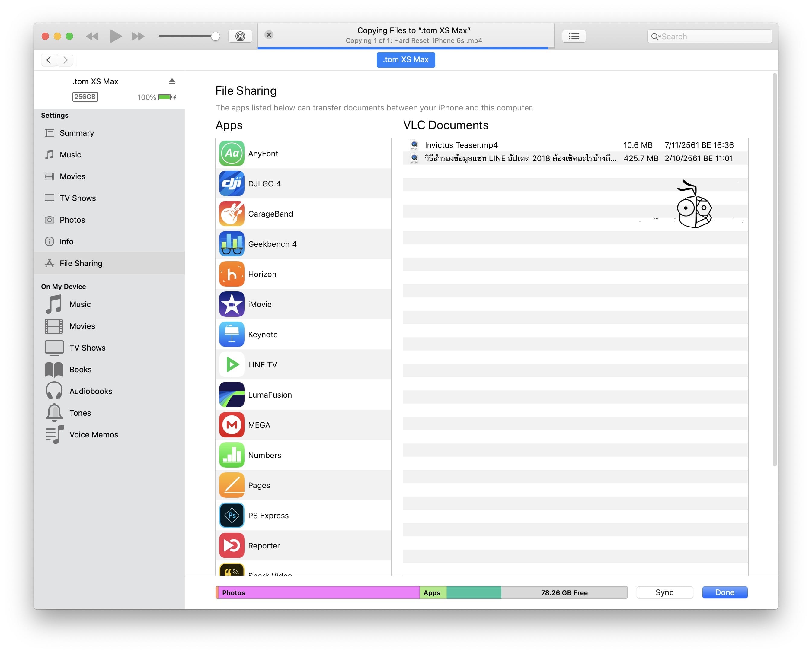Open the search dropdown magnifier
812x654 pixels.
click(x=656, y=37)
